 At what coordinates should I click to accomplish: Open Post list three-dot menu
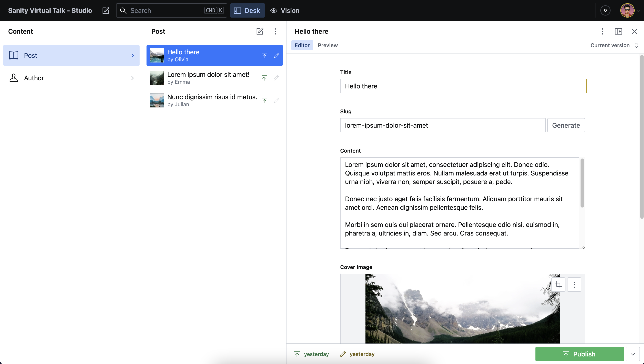(275, 31)
